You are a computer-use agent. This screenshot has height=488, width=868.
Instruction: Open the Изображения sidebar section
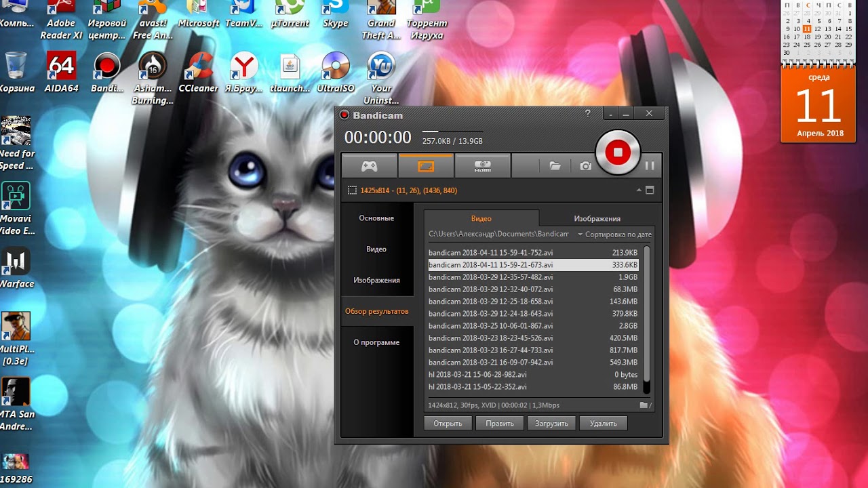coord(376,280)
